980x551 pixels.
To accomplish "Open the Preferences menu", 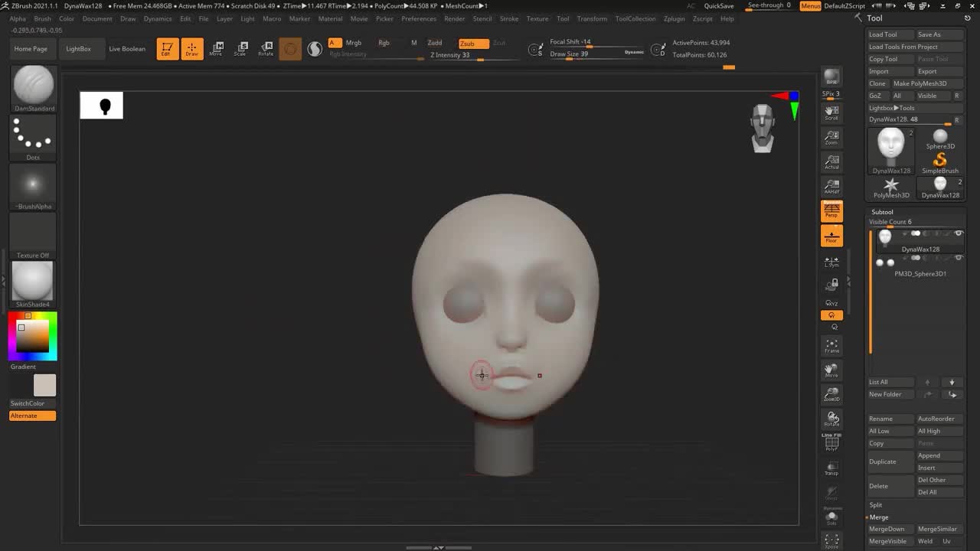I will (419, 18).
